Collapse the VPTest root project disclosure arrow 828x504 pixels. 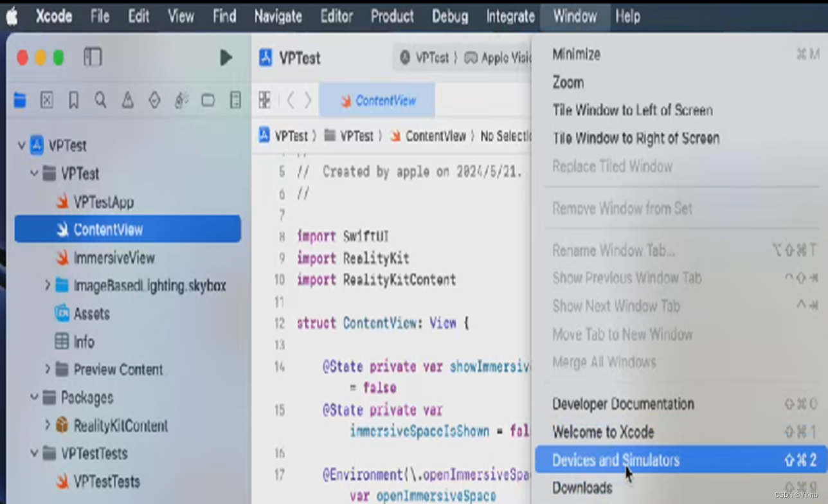pos(22,146)
